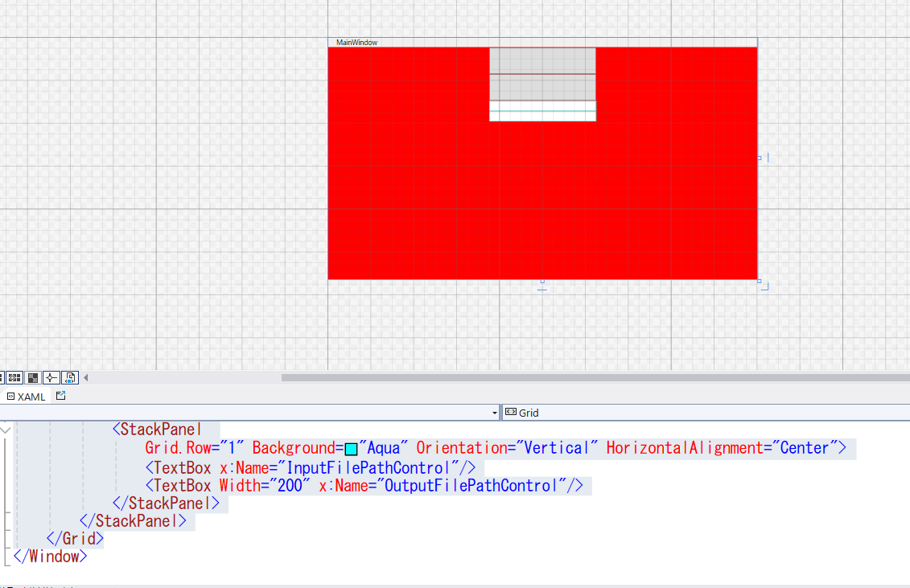This screenshot has width=910, height=588.
Task: Click the right-edge resize handle of the window
Action: (759, 158)
